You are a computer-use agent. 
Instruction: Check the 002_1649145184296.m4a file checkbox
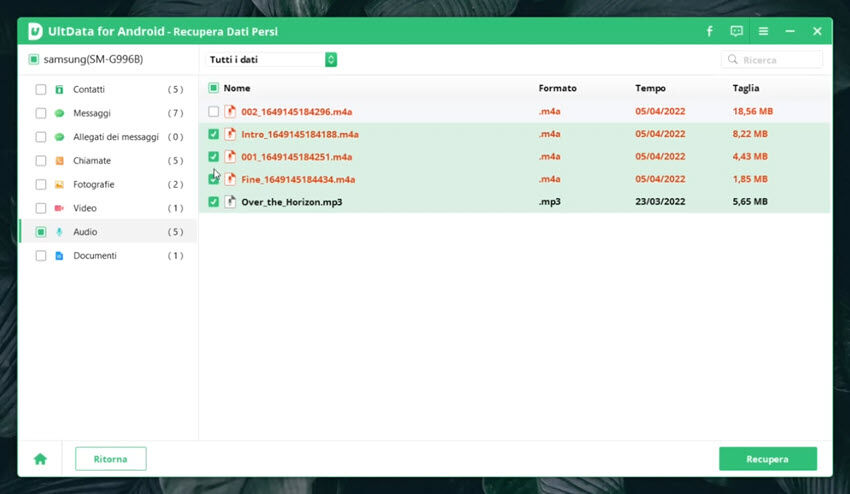(x=214, y=111)
